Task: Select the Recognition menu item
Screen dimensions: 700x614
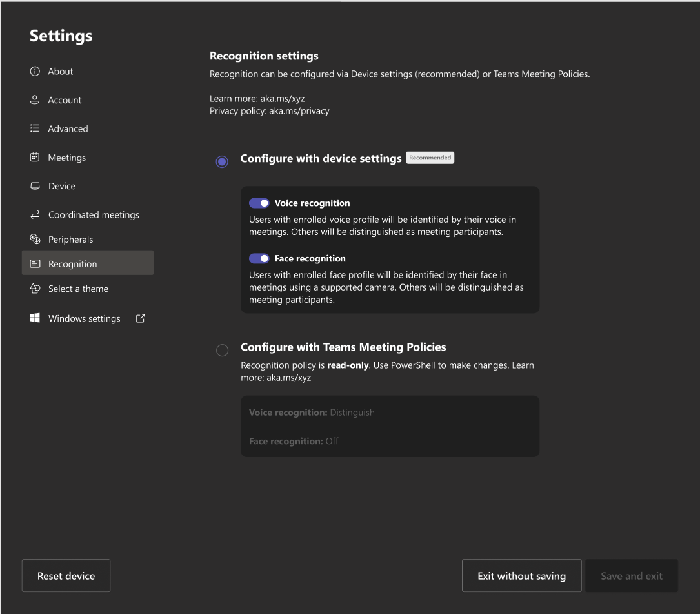Action: pyautogui.click(x=88, y=263)
